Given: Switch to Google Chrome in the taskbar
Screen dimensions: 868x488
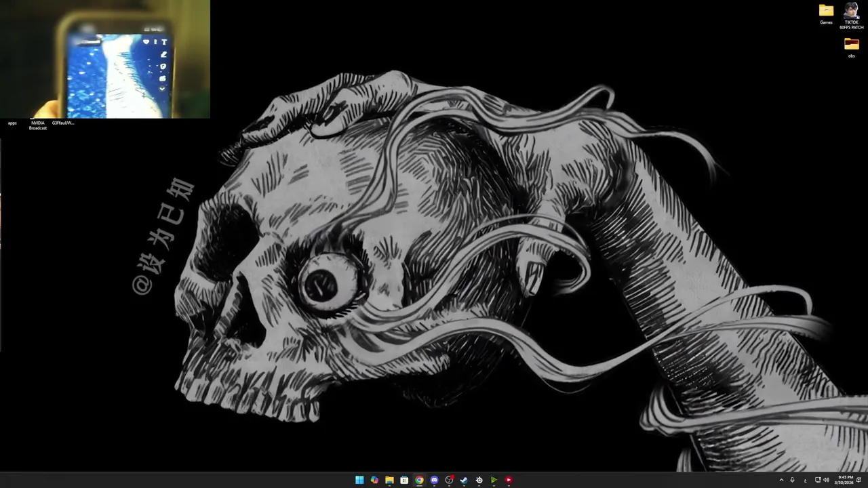Looking at the screenshot, I should [419, 480].
